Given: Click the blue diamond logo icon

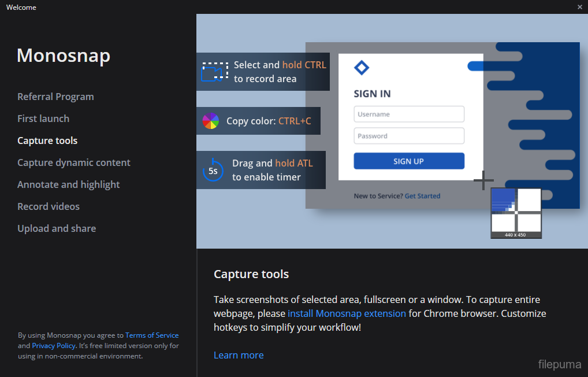Looking at the screenshot, I should [361, 68].
